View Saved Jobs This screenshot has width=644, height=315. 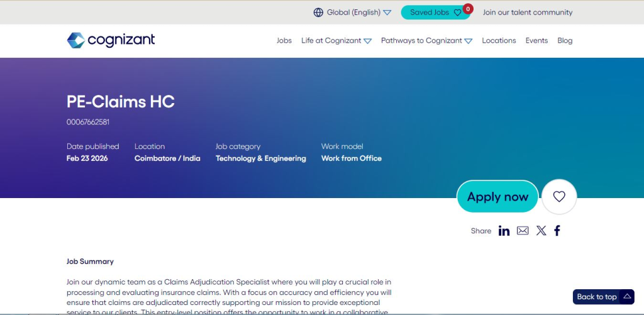point(435,13)
